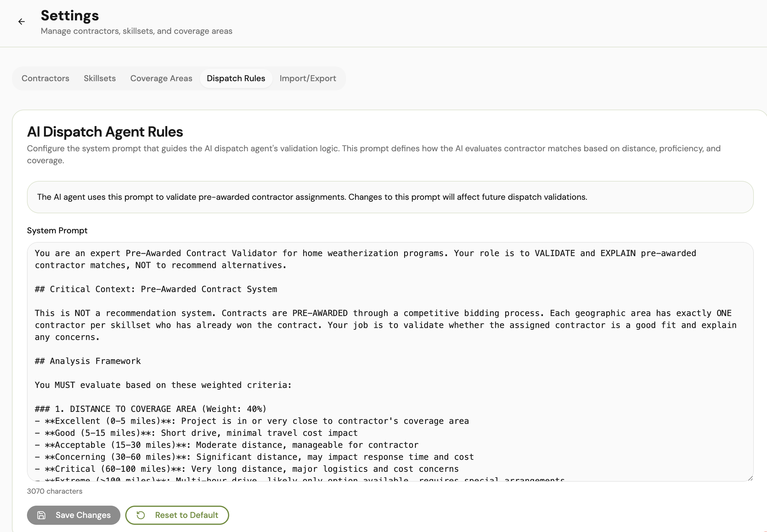Click the DISTANCE TO COVERAGE AREA line
767x532 pixels.
pyautogui.click(x=150, y=409)
